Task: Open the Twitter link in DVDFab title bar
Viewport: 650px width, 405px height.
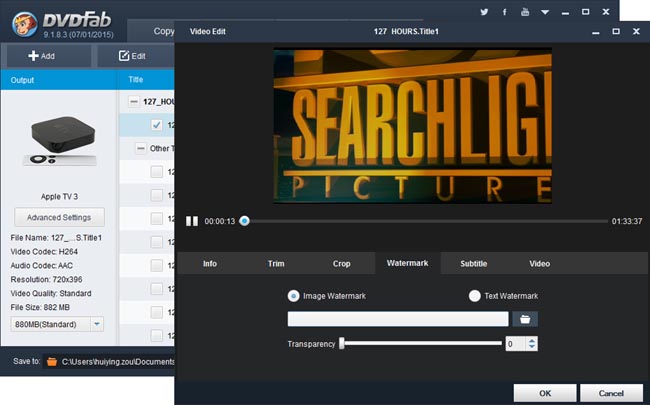Action: (x=484, y=12)
